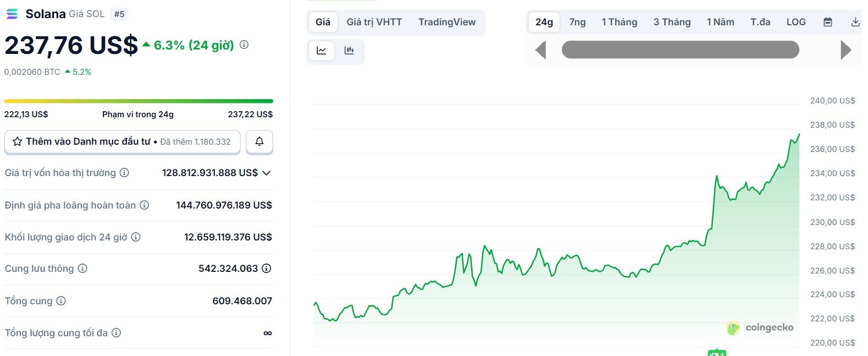Open the TradingView tab
The width and height of the screenshot is (868, 356).
click(x=447, y=22)
